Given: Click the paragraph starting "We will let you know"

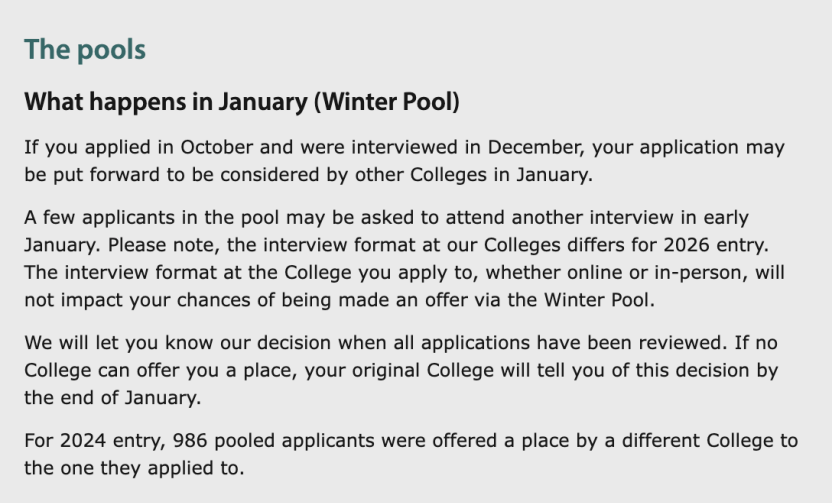Looking at the screenshot, I should click(401, 370).
